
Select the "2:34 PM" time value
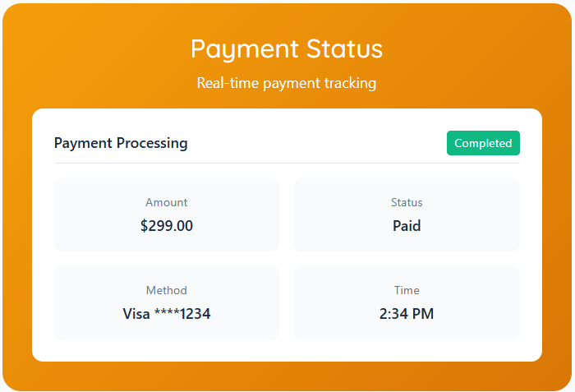pyautogui.click(x=407, y=314)
